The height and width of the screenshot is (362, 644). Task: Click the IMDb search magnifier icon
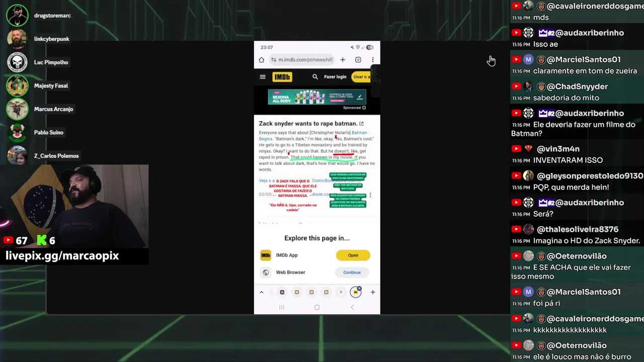tap(315, 77)
